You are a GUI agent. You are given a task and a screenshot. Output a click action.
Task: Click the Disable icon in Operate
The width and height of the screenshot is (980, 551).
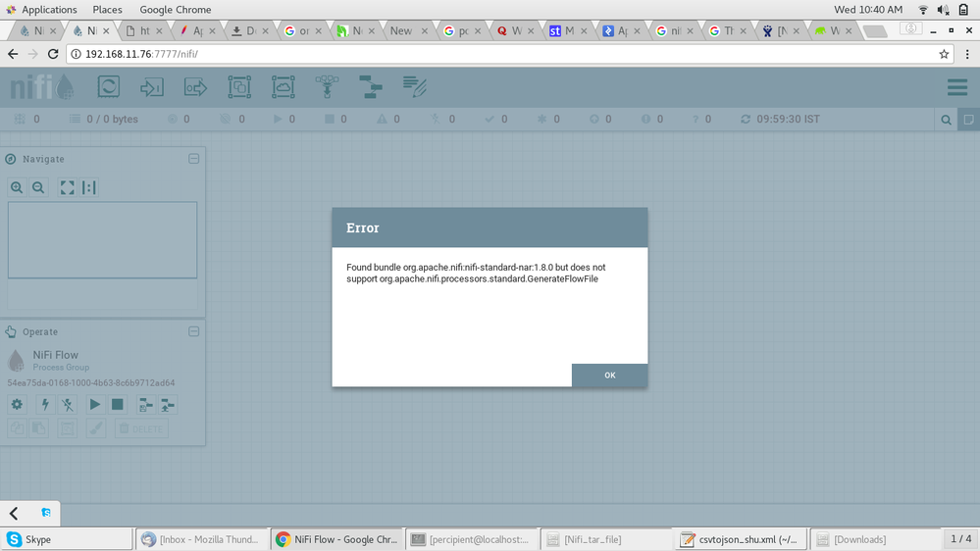coord(68,405)
